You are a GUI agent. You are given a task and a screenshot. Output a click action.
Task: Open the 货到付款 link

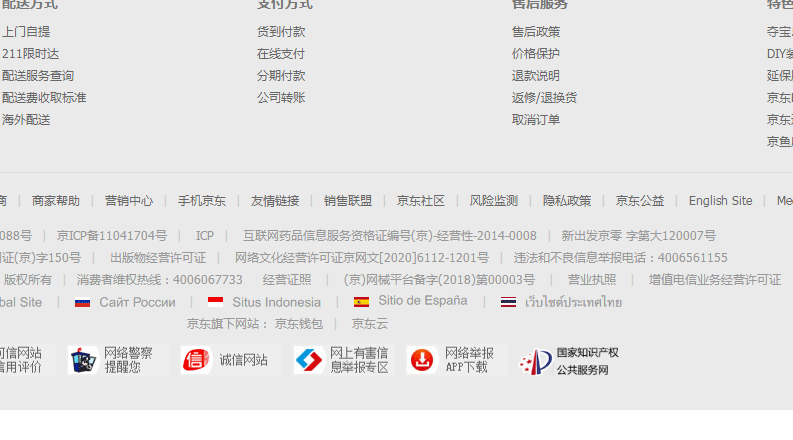click(x=281, y=32)
